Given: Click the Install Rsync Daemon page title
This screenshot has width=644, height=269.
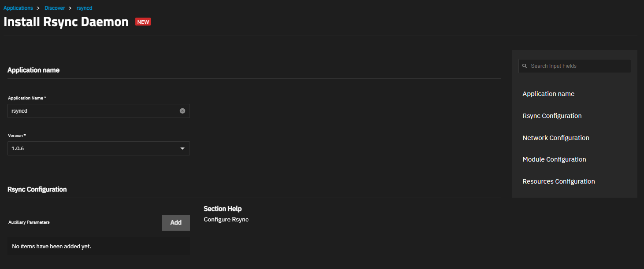Looking at the screenshot, I should point(66,22).
